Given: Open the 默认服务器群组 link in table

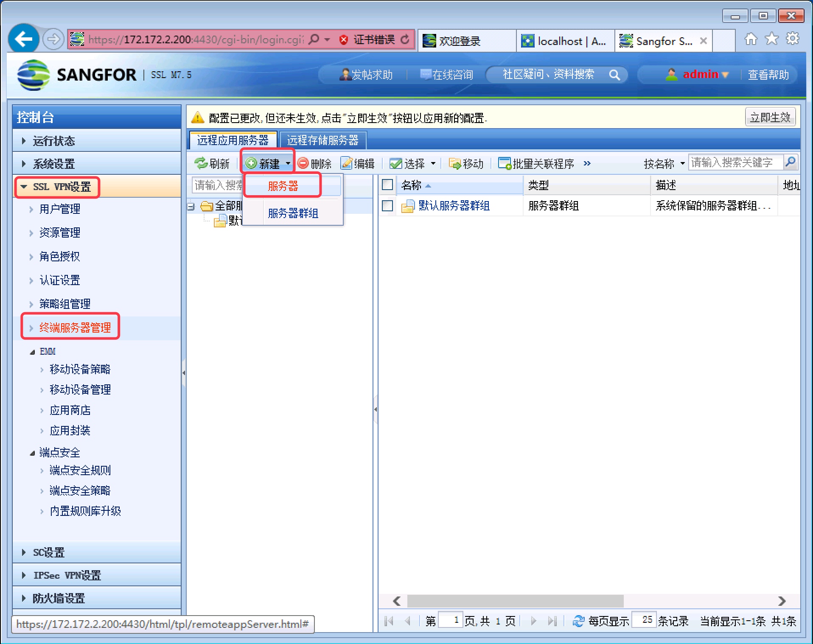Looking at the screenshot, I should tap(454, 206).
